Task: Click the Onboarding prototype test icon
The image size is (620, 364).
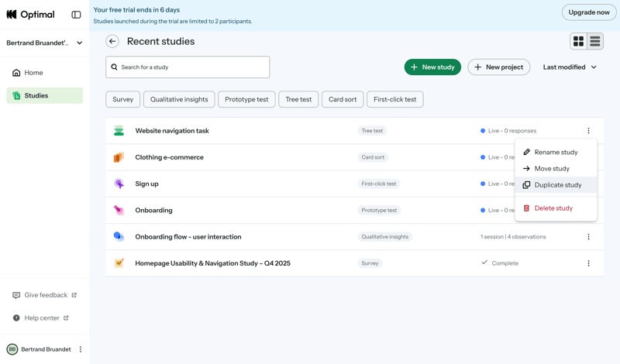Action: pyautogui.click(x=119, y=210)
